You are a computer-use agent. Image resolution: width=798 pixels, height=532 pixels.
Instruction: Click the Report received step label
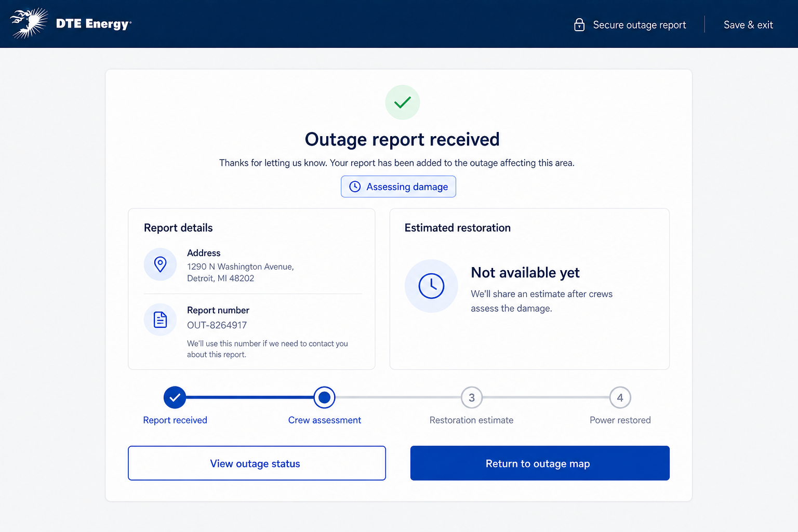tap(175, 420)
